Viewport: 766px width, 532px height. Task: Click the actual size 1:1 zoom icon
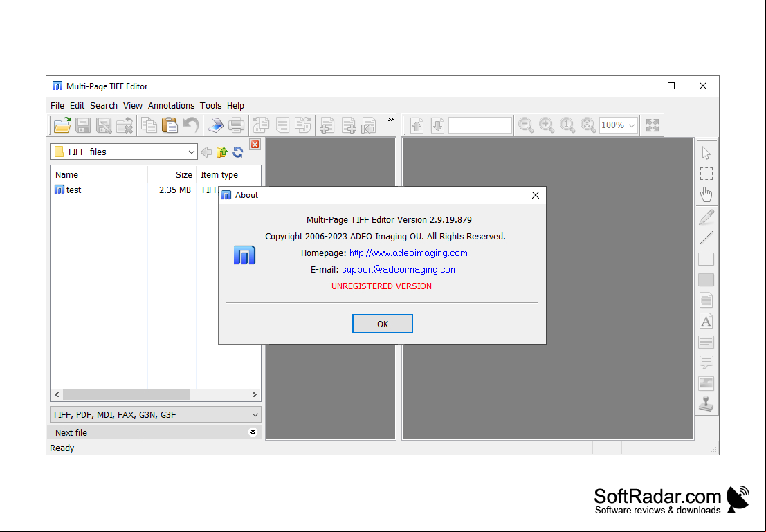[567, 125]
